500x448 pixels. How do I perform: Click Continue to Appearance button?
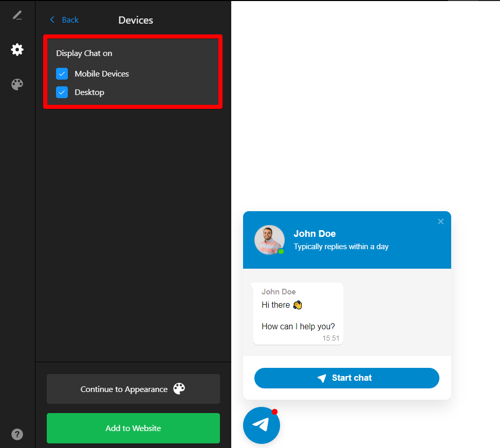pos(133,389)
